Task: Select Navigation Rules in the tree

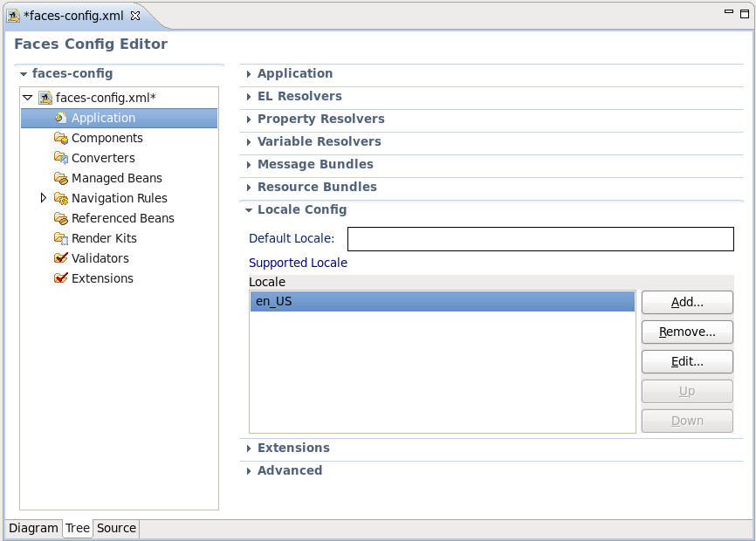Action: click(x=119, y=198)
